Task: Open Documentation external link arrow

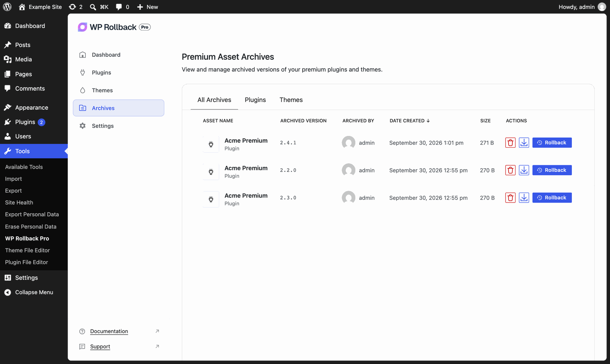Action: (157, 331)
